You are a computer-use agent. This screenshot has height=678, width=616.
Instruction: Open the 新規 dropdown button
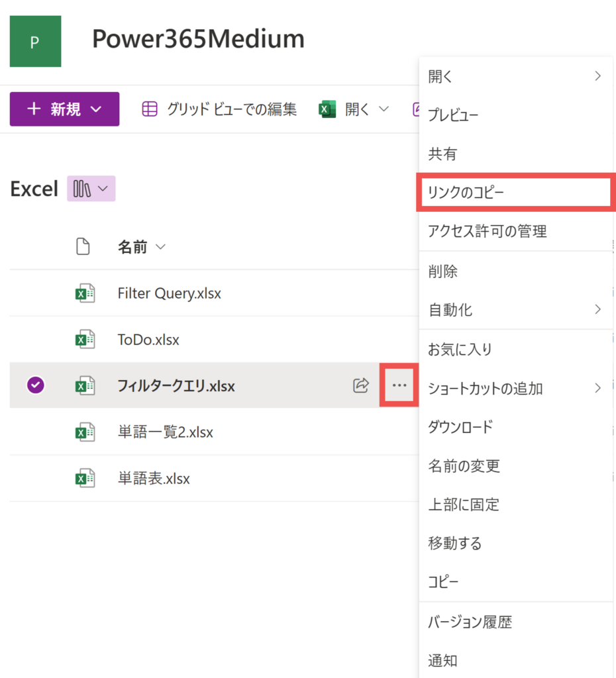(x=64, y=109)
